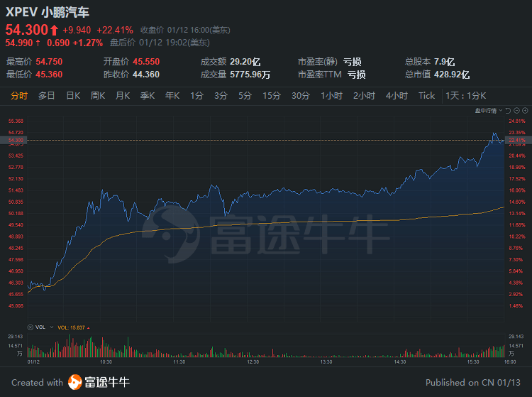Image resolution: width=532 pixels, height=397 pixels.
Task: Switch to the 日K daily candlestick tab
Action: (x=73, y=96)
